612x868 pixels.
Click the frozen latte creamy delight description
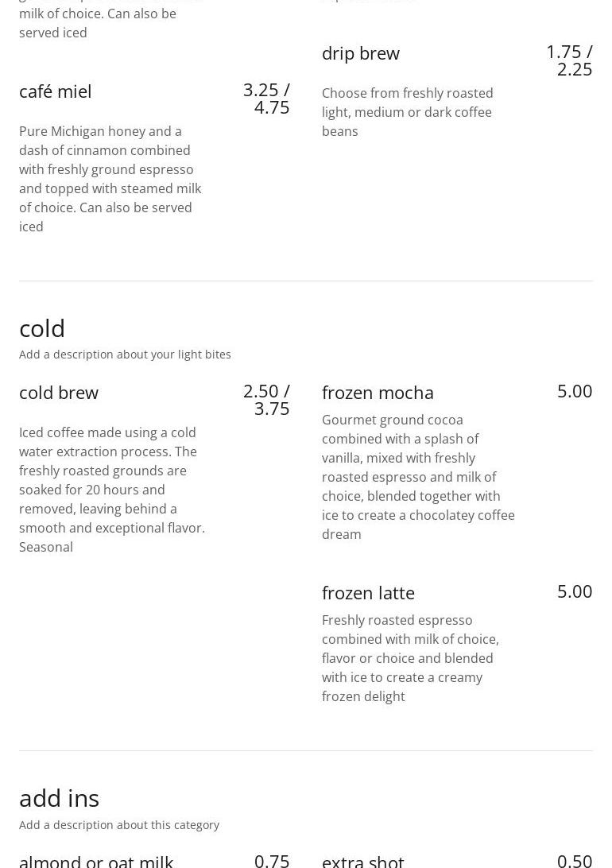pos(410,658)
